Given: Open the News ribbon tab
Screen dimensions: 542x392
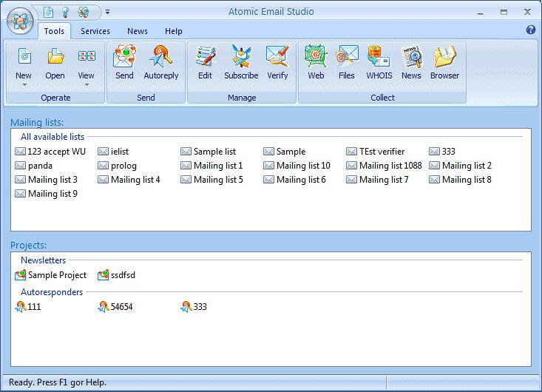Looking at the screenshot, I should [x=138, y=31].
